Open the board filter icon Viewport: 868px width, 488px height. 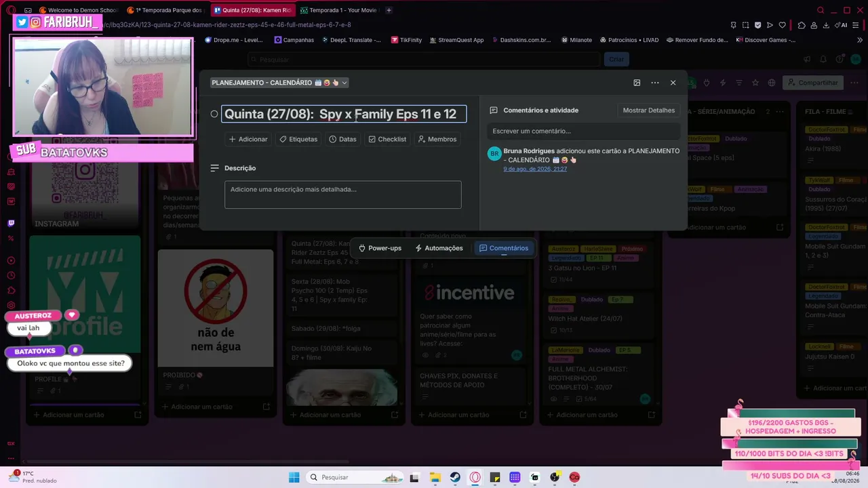(x=739, y=83)
